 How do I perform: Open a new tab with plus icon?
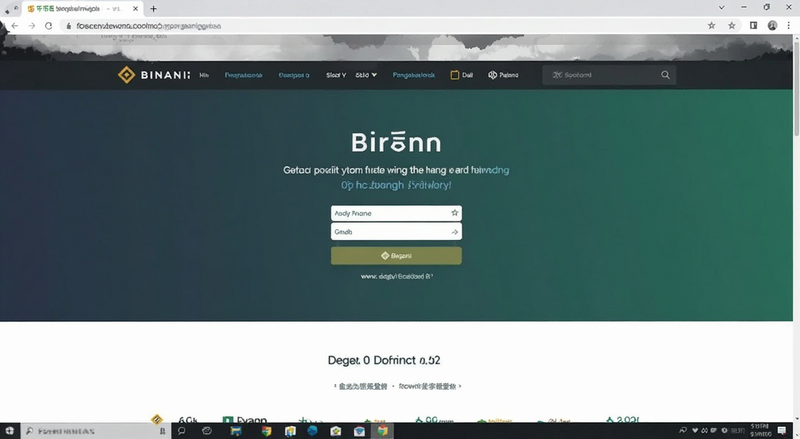point(153,9)
